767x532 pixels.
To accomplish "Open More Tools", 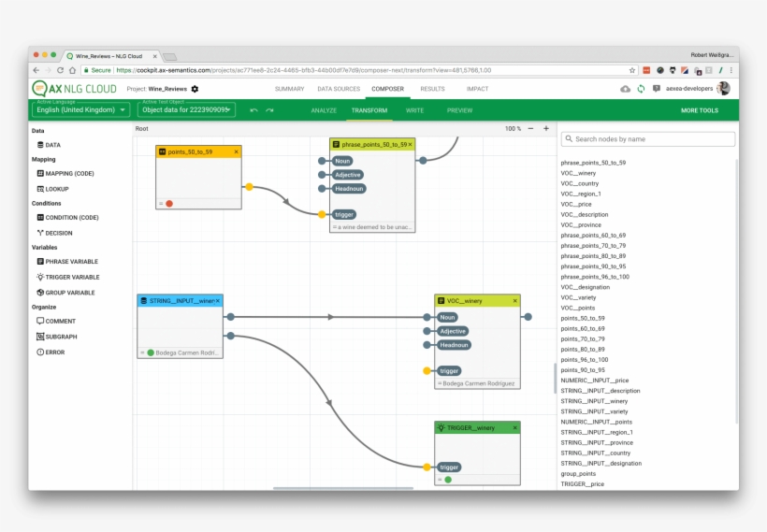I will (699, 110).
